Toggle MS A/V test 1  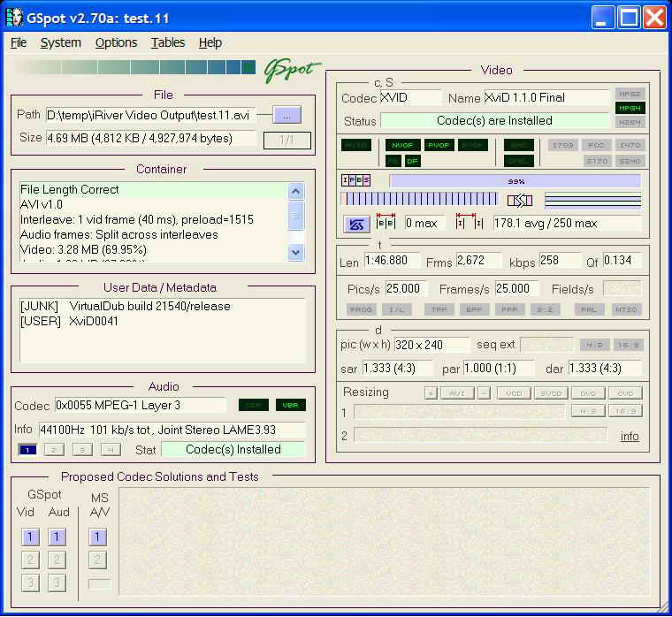[x=98, y=537]
